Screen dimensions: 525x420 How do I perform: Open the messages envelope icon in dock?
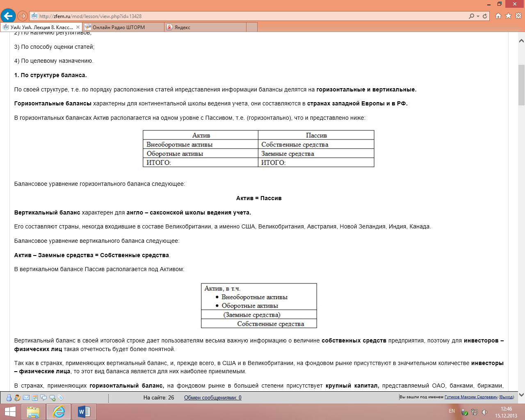coord(26,397)
